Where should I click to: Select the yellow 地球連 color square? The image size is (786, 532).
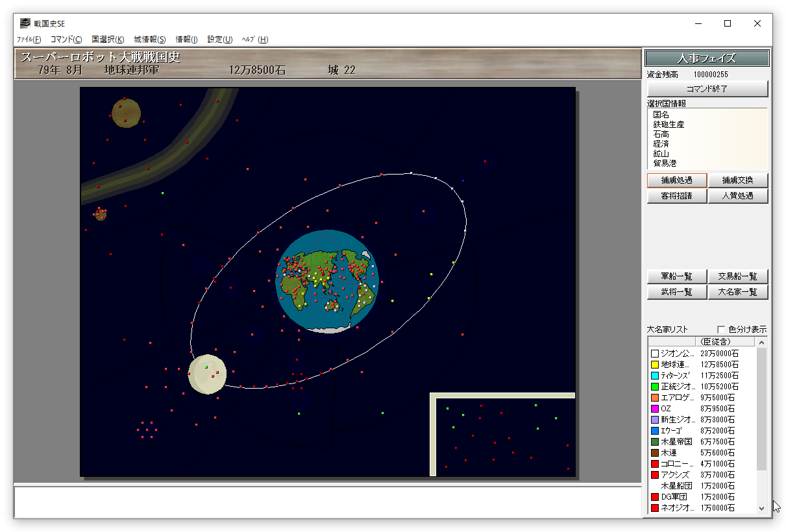click(x=654, y=365)
